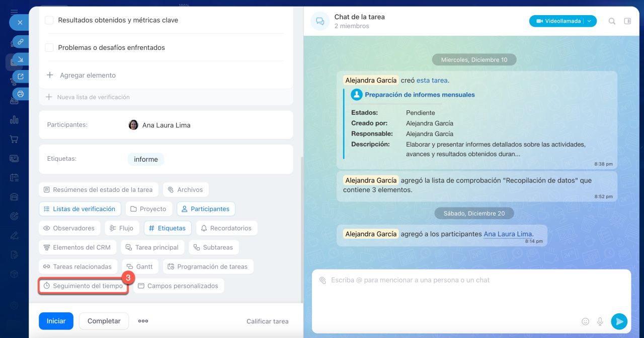Check 'Problemas o desafíos enfrentados' checkbox

tap(49, 47)
